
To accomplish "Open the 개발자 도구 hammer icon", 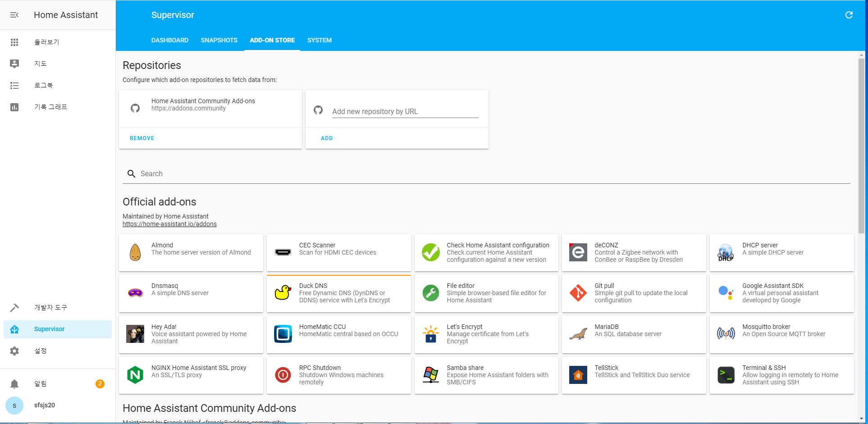I will tap(14, 307).
